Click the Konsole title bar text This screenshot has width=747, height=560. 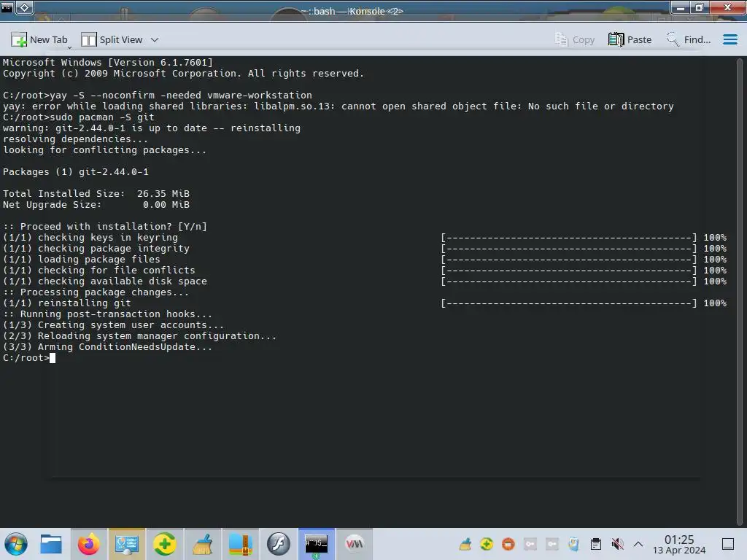[x=352, y=11]
